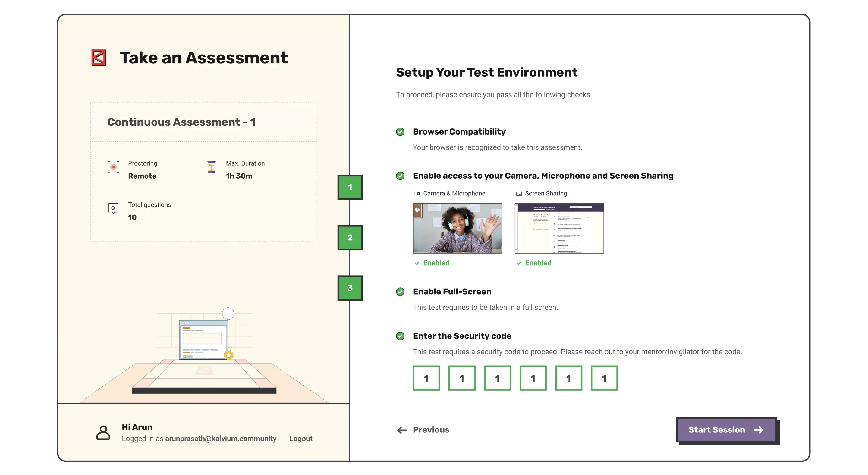Click the Security code green check
The width and height of the screenshot is (868, 475).
[x=400, y=336]
